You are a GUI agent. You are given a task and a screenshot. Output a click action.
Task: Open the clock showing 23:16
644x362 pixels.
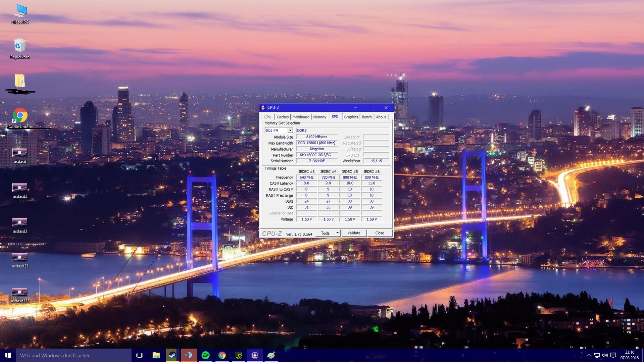pos(630,355)
